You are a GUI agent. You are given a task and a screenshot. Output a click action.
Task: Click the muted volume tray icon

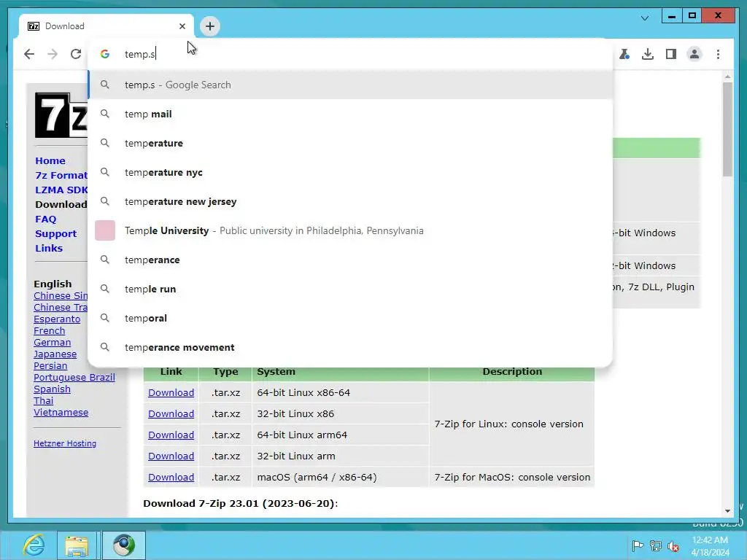pyautogui.click(x=673, y=545)
